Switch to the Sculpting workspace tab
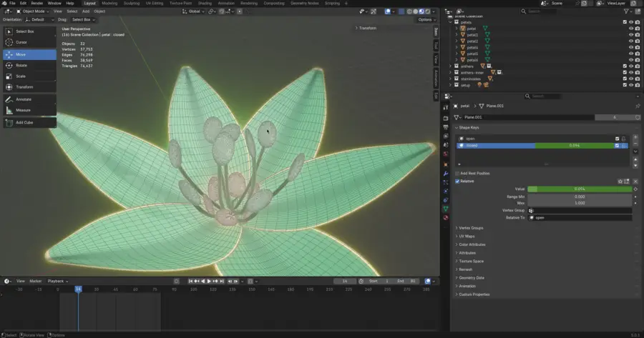The height and width of the screenshot is (338, 644). 132,4
